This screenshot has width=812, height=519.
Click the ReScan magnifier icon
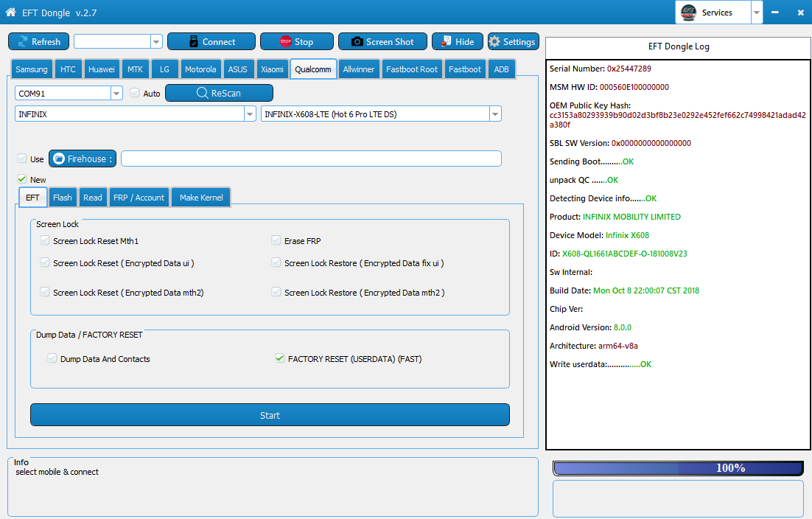pyautogui.click(x=202, y=94)
